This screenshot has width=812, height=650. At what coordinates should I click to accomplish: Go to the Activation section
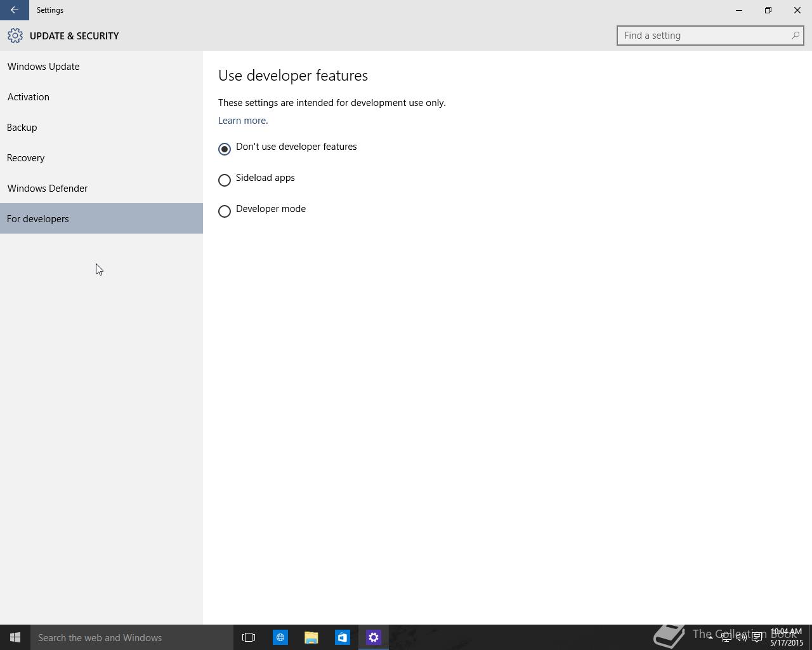[x=101, y=96]
